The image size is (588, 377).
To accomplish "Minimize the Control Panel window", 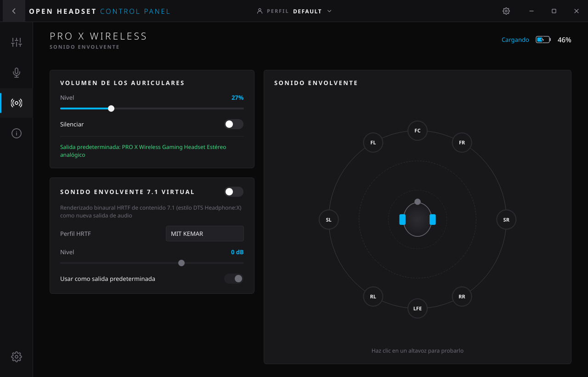I will 531,11.
